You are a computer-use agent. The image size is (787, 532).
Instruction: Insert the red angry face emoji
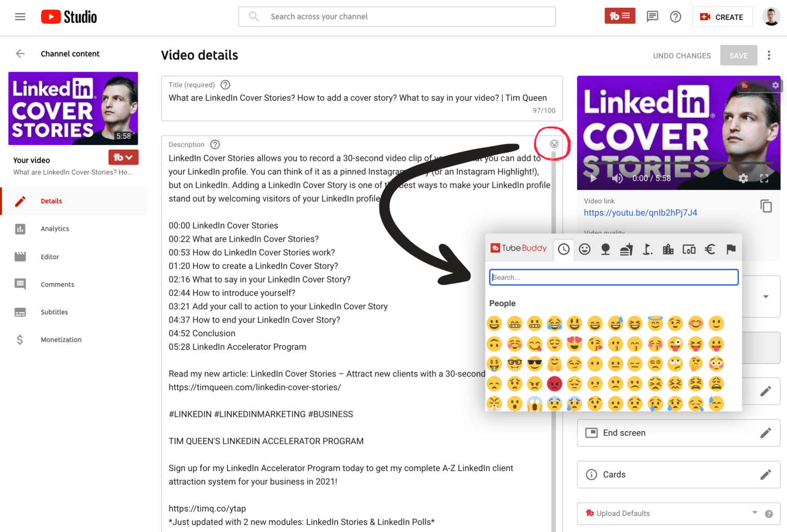555,384
